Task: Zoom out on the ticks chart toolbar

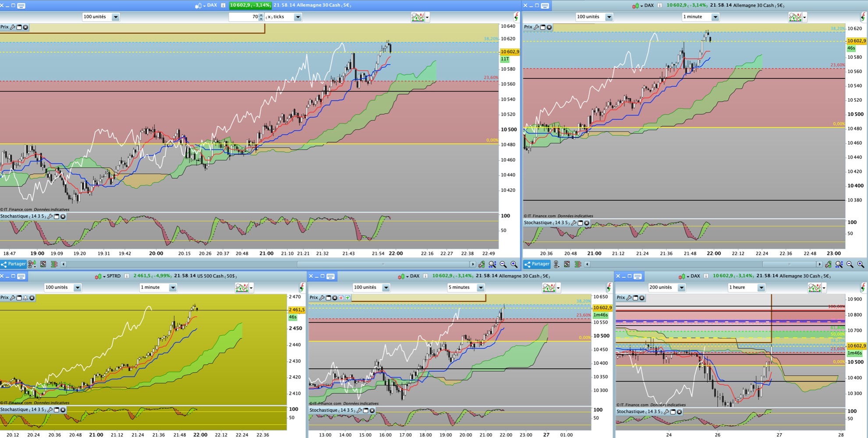Action: pos(503,264)
